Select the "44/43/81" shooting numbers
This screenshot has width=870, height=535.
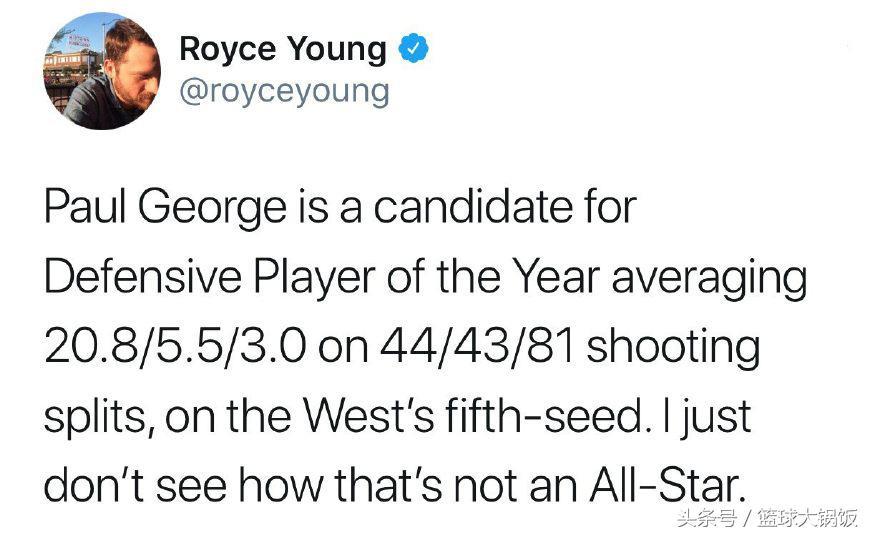pos(477,347)
